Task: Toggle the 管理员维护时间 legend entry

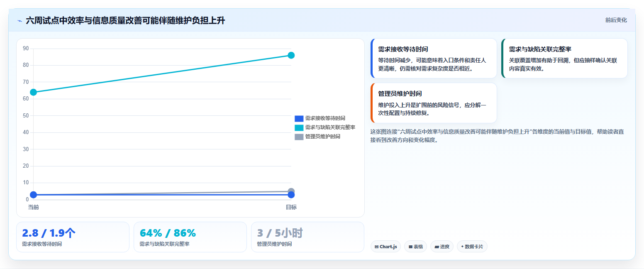Action: (317, 137)
